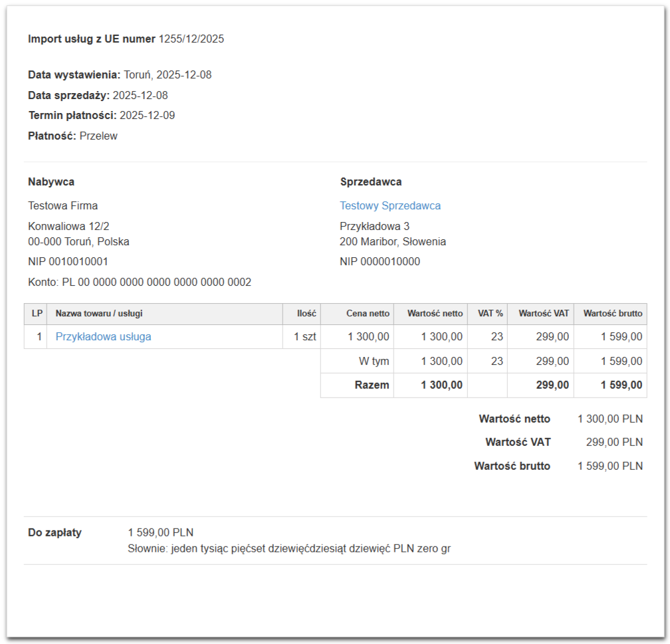Select the Słownie amount-in-words line

tap(289, 550)
